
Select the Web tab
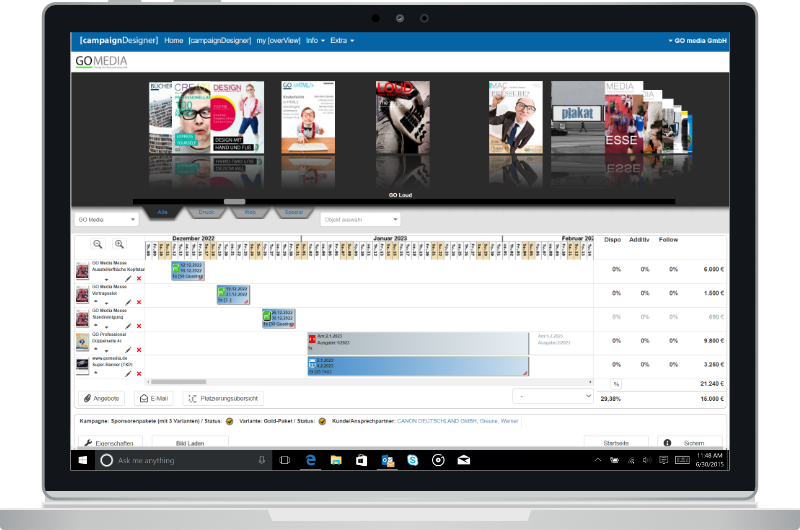point(251,213)
